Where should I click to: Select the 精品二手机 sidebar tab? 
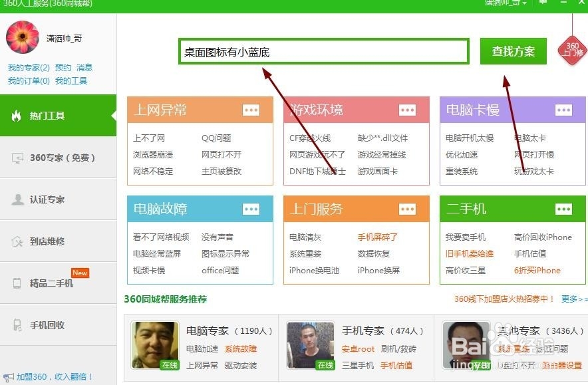(58, 283)
